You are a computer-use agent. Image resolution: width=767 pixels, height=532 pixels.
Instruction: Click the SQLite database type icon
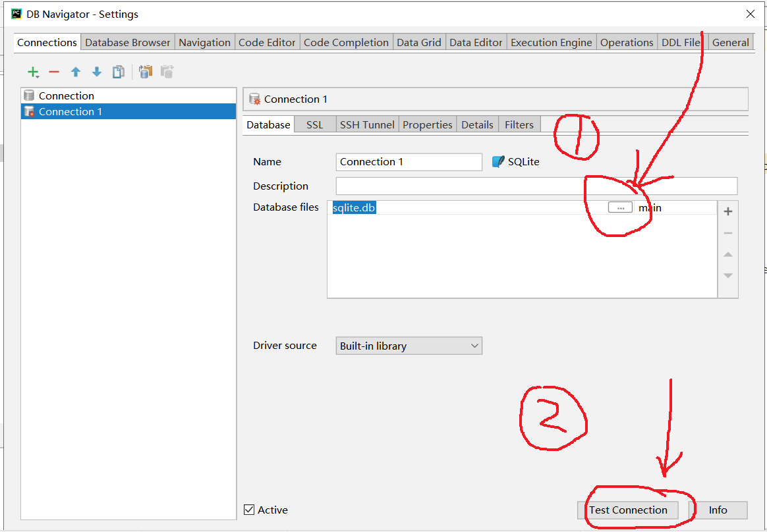click(499, 161)
